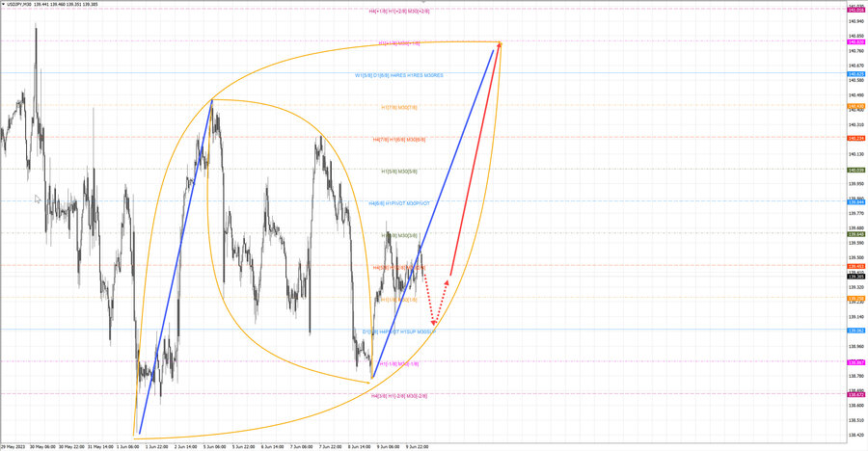Click the 'H1[7/8] M30[7/8]' level label
Viewport: 868px width, 451px height.
pyautogui.click(x=399, y=107)
